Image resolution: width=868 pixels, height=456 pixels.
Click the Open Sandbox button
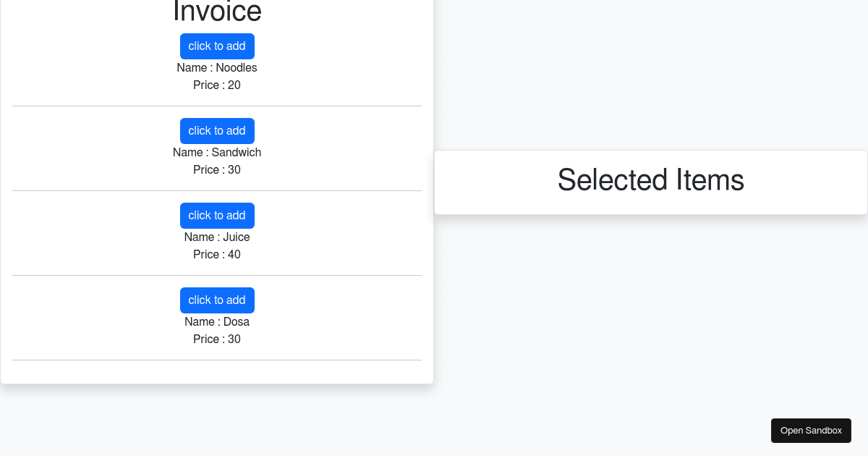(x=811, y=430)
